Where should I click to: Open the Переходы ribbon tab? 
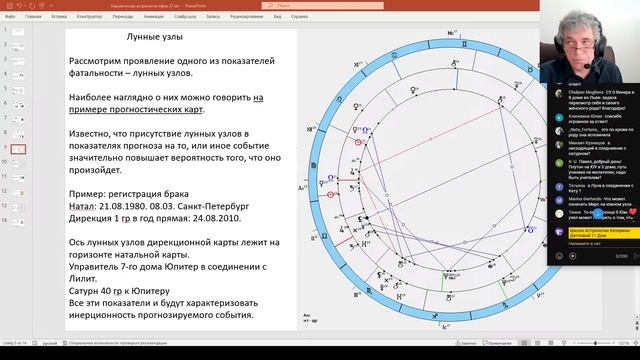click(x=123, y=17)
